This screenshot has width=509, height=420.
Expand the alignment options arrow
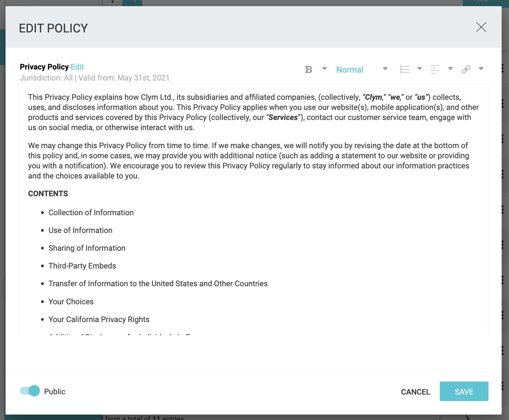(451, 69)
